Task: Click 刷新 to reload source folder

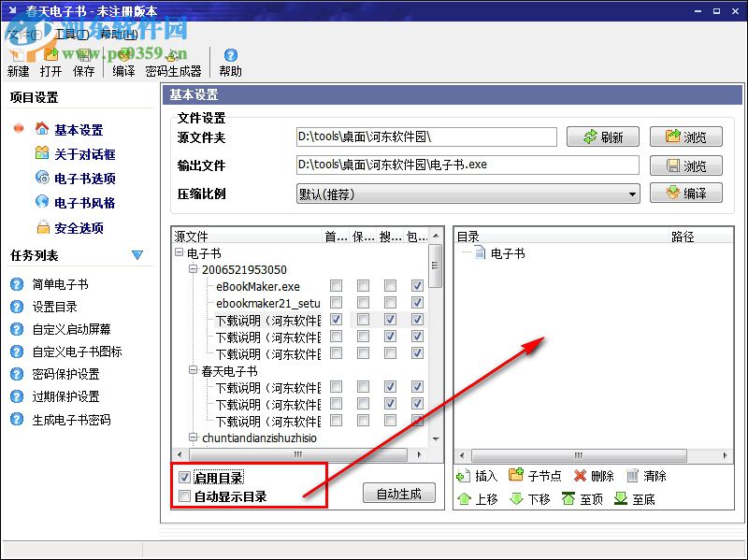Action: click(603, 137)
